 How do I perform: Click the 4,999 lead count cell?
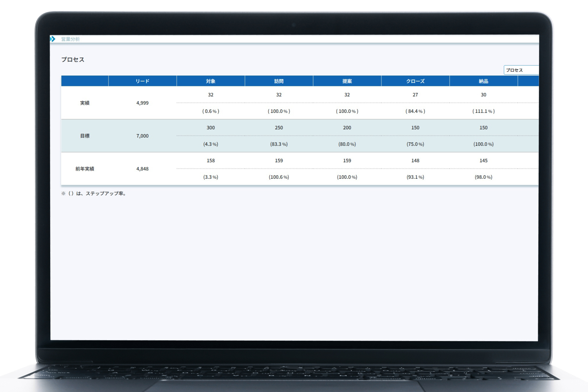tap(142, 103)
